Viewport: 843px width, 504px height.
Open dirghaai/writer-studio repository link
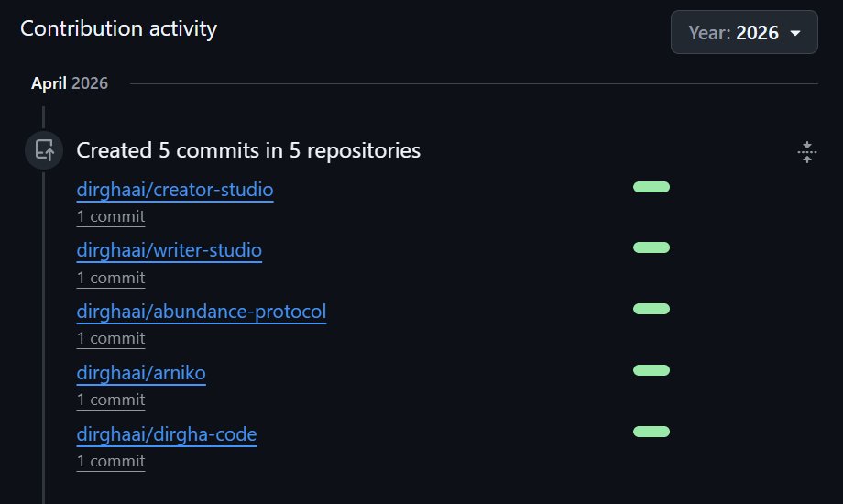(x=169, y=251)
